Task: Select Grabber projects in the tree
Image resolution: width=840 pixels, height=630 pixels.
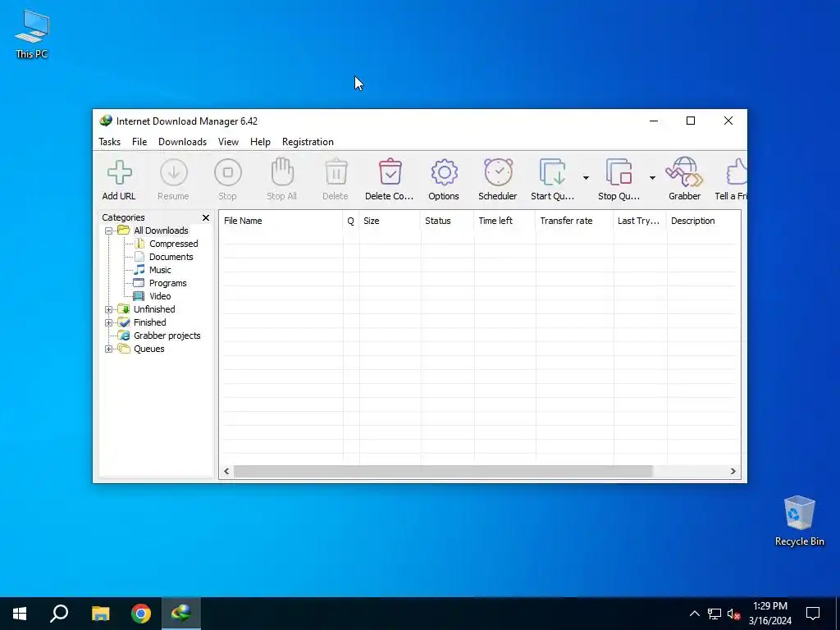Action: point(167,336)
